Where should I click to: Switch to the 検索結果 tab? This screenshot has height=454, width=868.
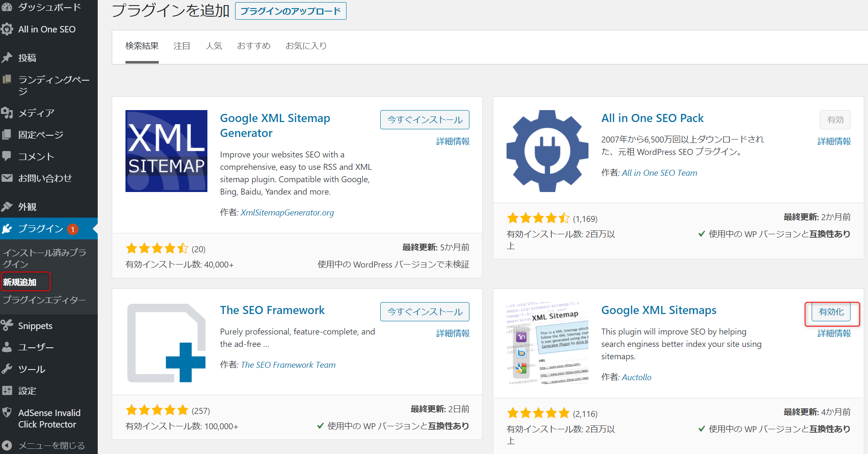coord(142,46)
